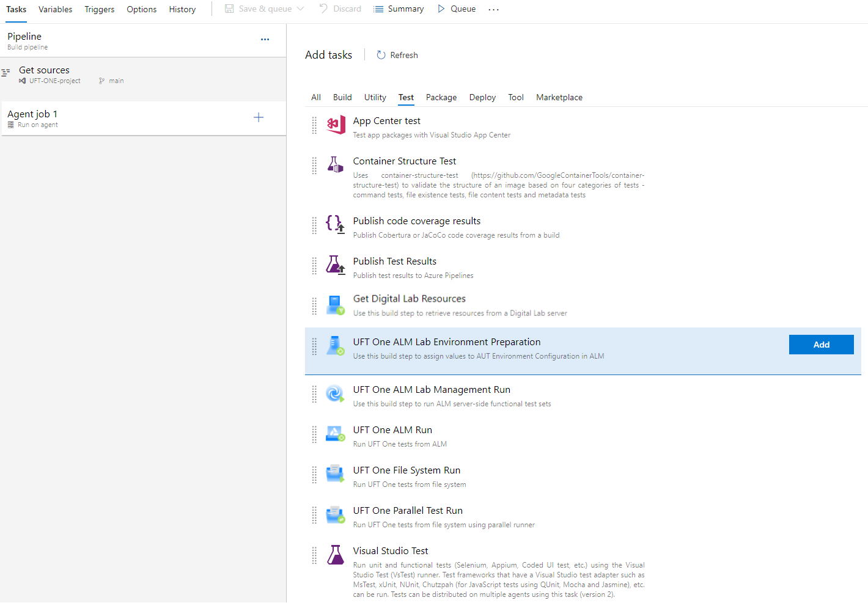The width and height of the screenshot is (868, 603).
Task: Click the Container Structure Test flask icon
Action: click(335, 165)
